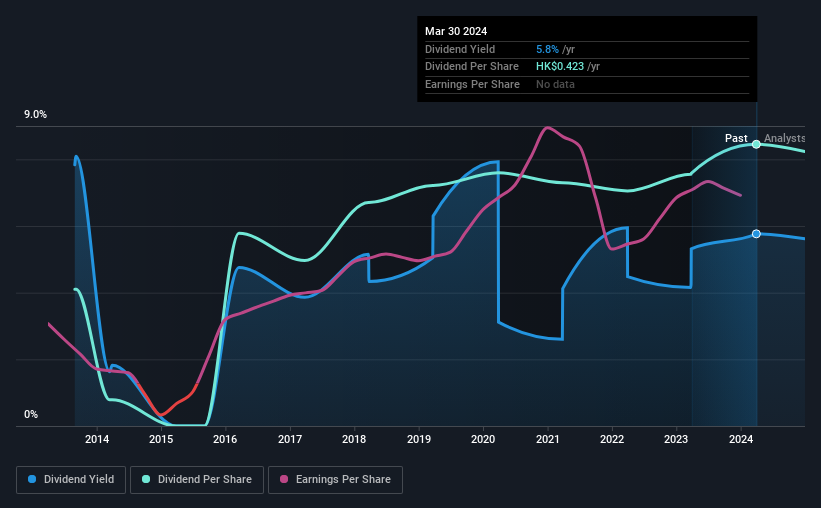Click the 2016 x-axis label
The width and height of the screenshot is (821, 508).
(225, 439)
